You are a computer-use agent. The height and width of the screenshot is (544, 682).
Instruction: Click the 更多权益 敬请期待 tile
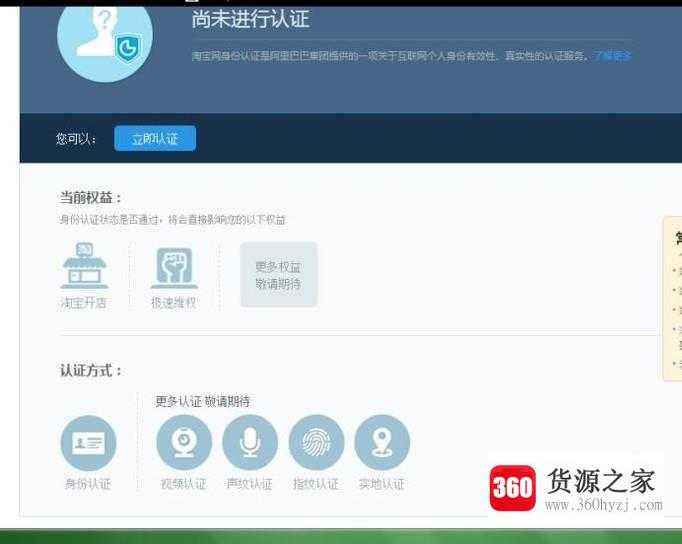click(x=279, y=275)
